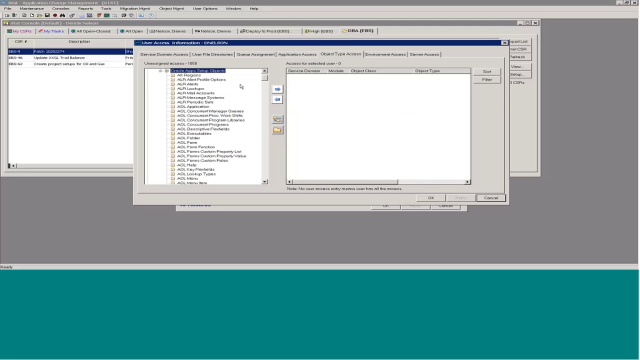Screen dimensions: 640x360
Task: Click the Filter button
Action: tap(487, 80)
